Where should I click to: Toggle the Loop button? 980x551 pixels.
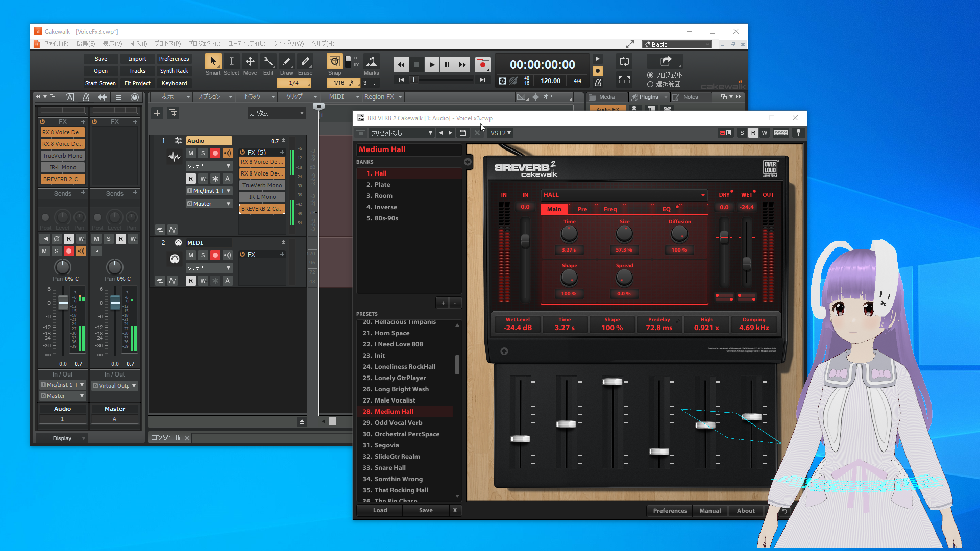[624, 61]
